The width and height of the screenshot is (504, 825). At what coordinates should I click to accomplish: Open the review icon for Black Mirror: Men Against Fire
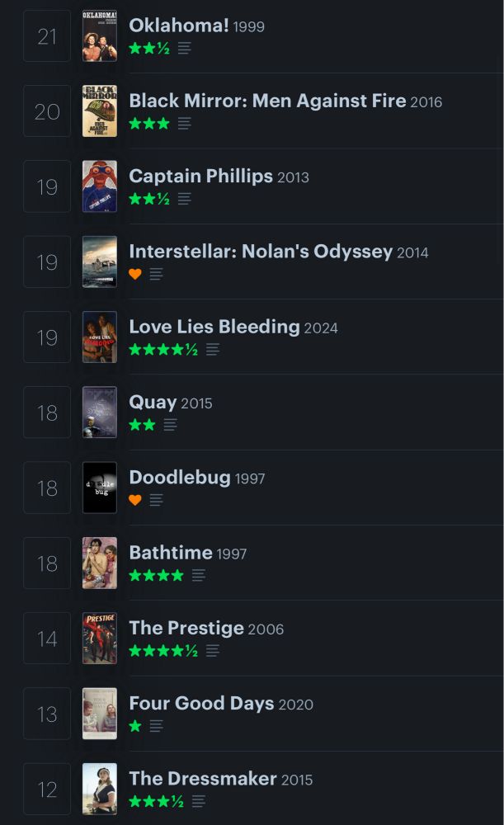(x=184, y=125)
